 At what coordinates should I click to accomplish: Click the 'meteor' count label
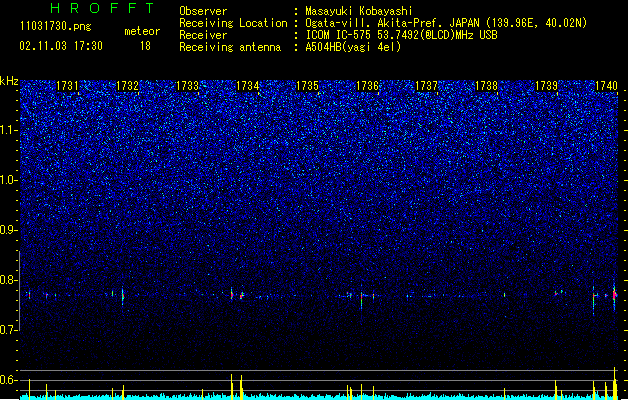pyautogui.click(x=142, y=31)
